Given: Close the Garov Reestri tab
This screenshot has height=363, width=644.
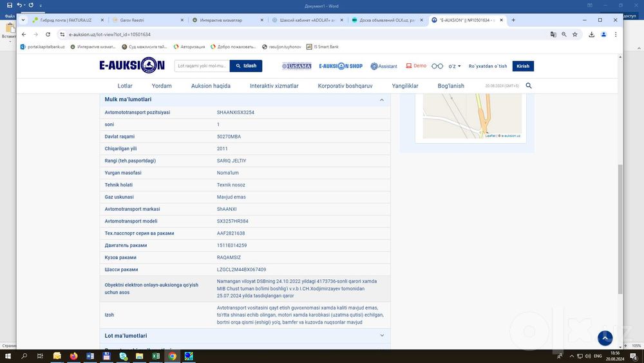Looking at the screenshot, I should point(182,20).
